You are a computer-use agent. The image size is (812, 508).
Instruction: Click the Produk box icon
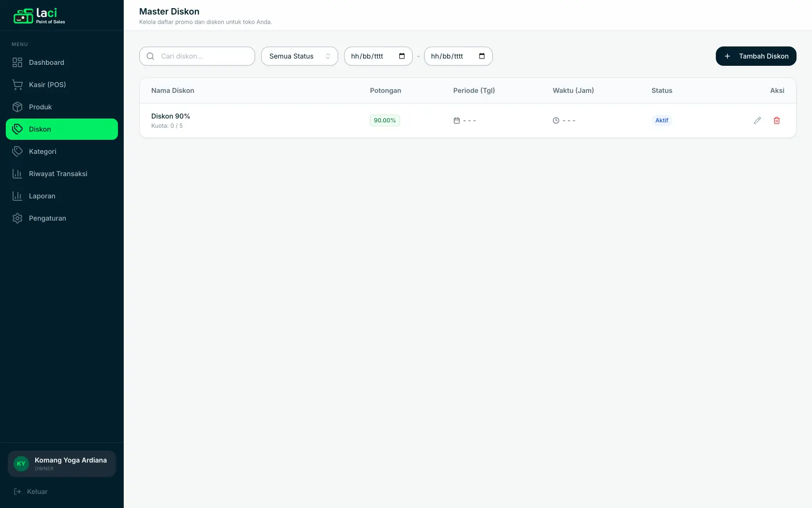click(17, 107)
